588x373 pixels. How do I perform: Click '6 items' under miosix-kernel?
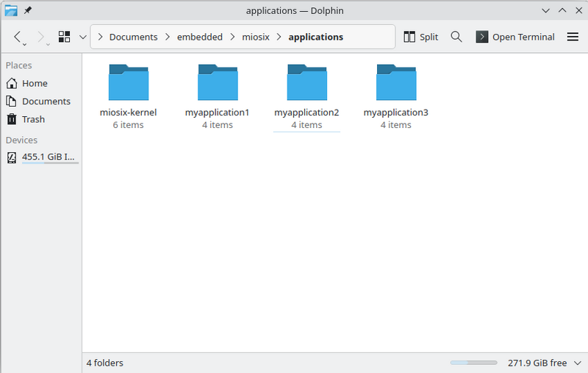pyautogui.click(x=128, y=125)
